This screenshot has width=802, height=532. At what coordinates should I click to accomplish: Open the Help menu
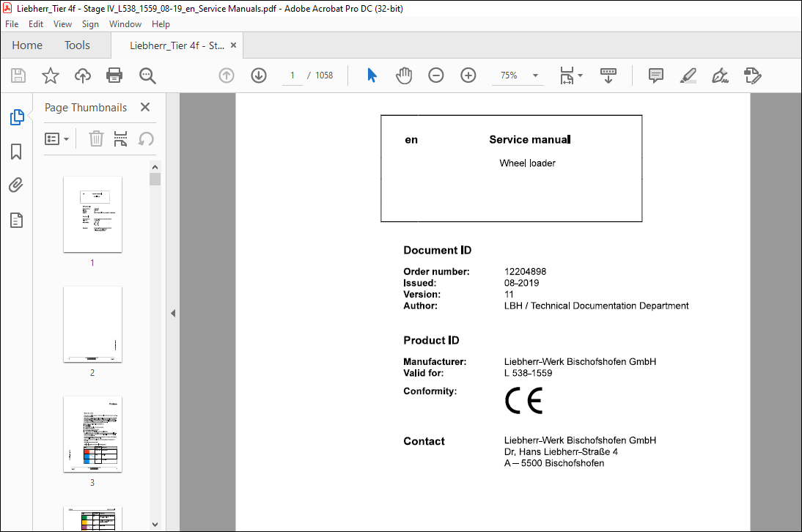[161, 24]
